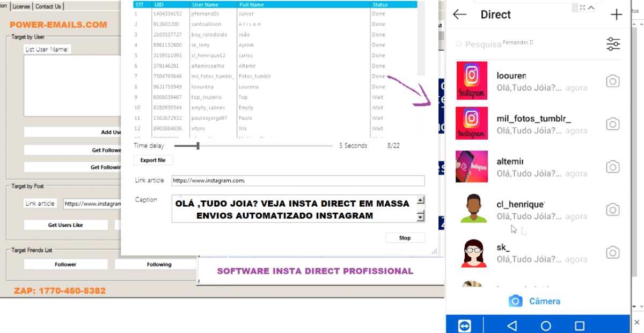Image resolution: width=644 pixels, height=333 pixels.
Task: Sort by the User Name column header
Action: click(213, 4)
